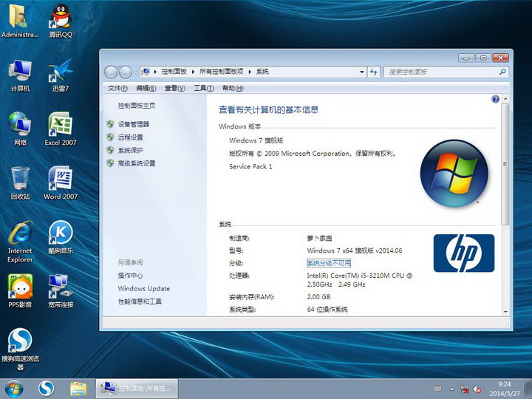
Task: Click in the 搜索控制面板 search box
Action: click(x=440, y=72)
